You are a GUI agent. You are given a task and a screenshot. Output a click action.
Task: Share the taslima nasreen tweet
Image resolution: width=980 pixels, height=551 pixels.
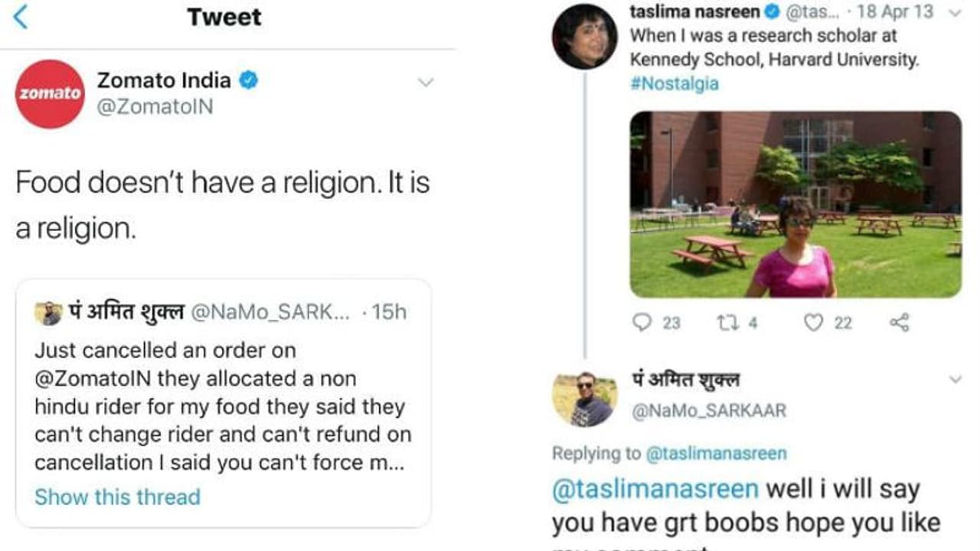pos(899,323)
